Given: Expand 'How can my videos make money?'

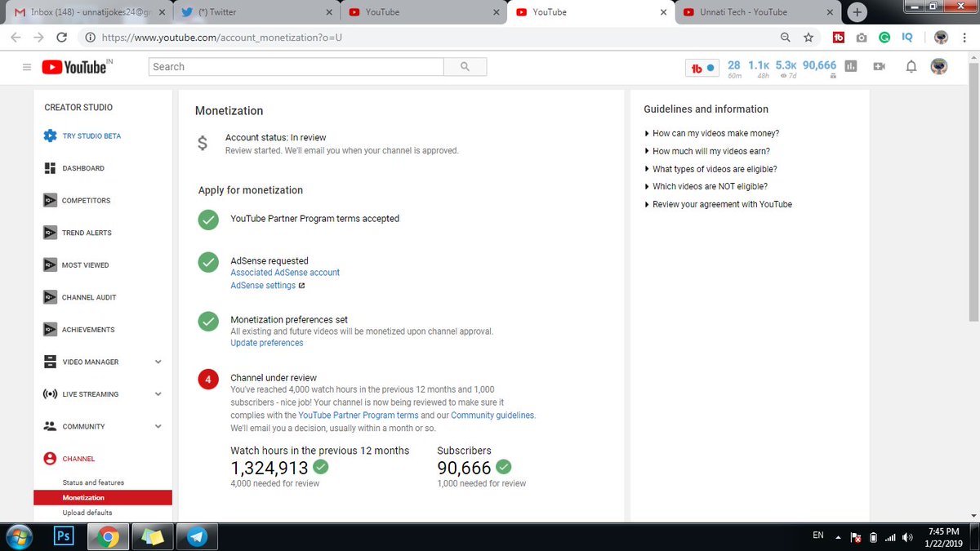Looking at the screenshot, I should 711,133.
